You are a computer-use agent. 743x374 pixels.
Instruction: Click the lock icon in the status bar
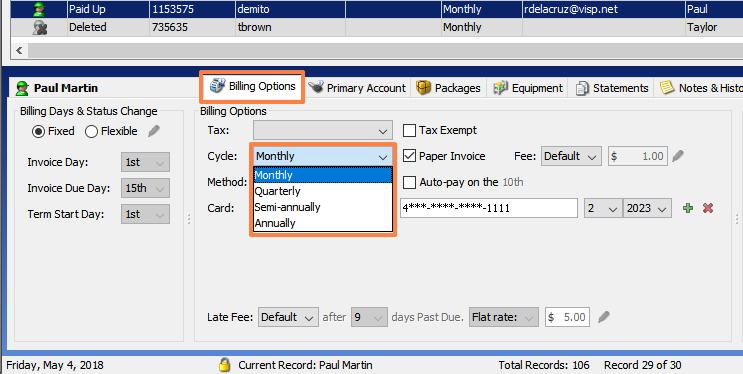point(225,365)
